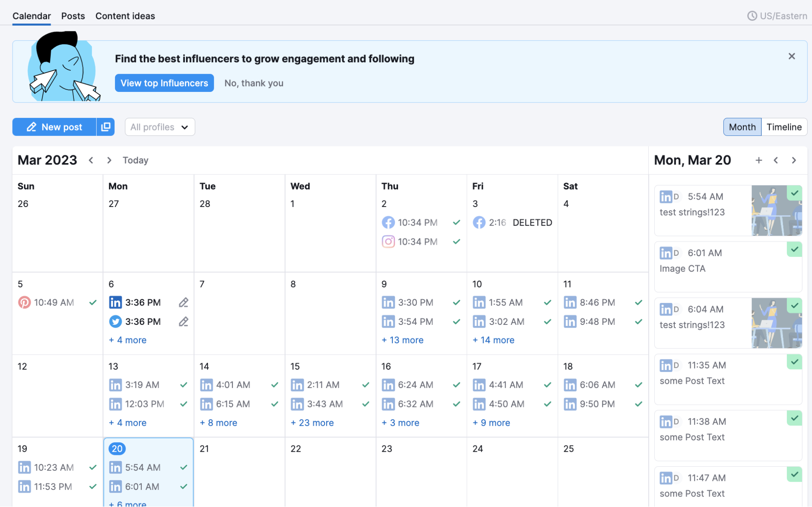The image size is (812, 507).
Task: Switch view to Timeline mode
Action: 784,127
